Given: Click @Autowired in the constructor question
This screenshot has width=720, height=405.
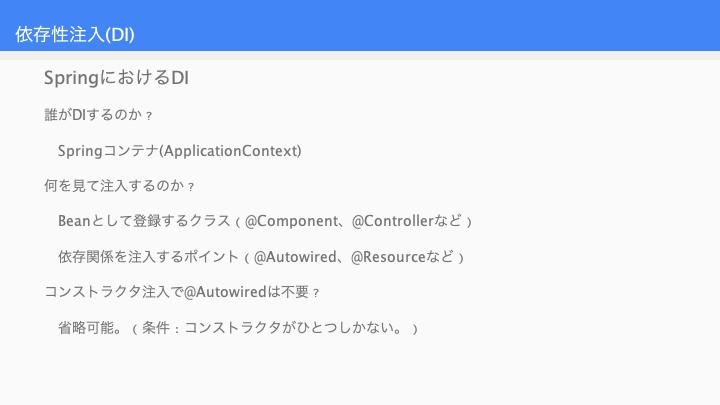Looking at the screenshot, I should 225,292.
